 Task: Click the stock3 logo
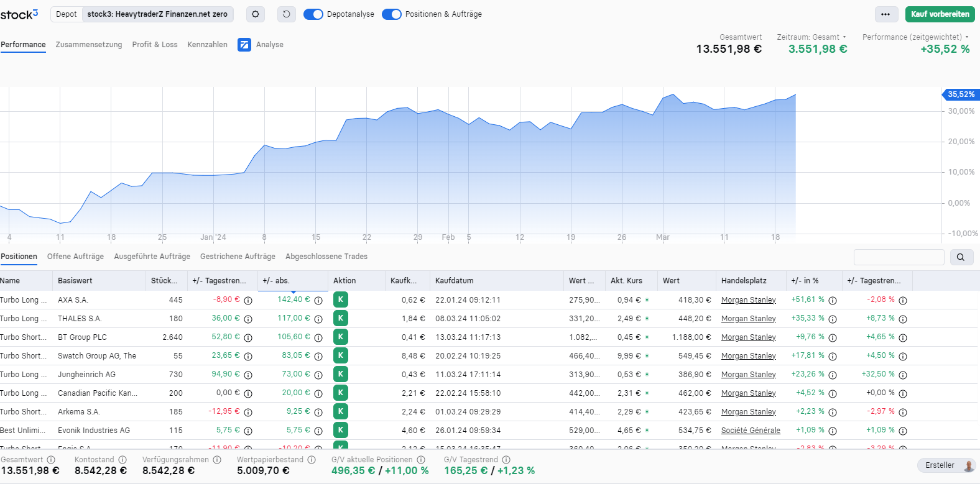19,14
